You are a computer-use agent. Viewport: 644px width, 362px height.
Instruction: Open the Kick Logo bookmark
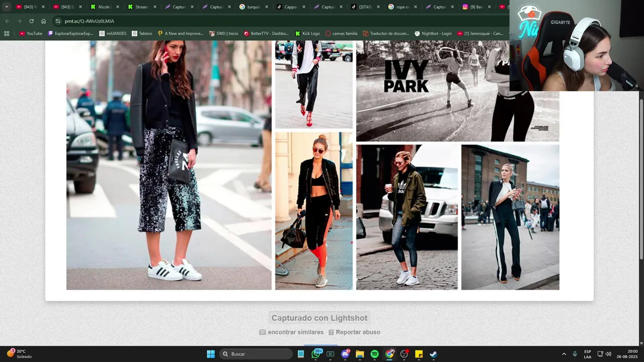click(x=307, y=34)
